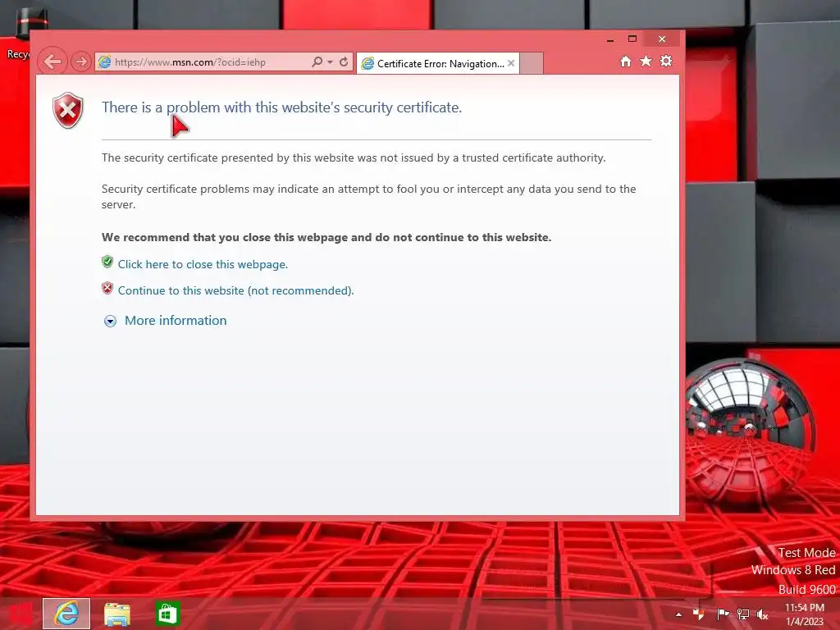Select the Certificate Error: Navigation tab

[438, 64]
